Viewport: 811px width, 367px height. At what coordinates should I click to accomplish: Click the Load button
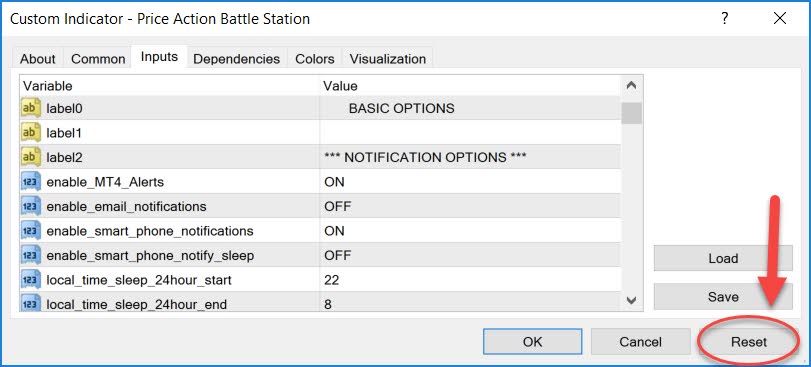(x=723, y=258)
